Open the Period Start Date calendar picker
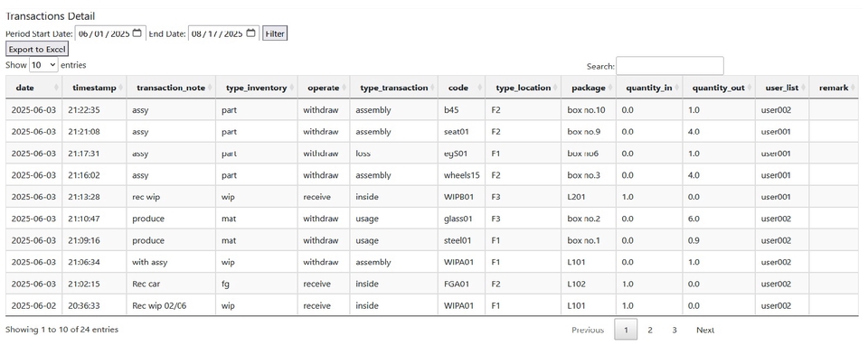The height and width of the screenshot is (364, 868). click(x=137, y=33)
